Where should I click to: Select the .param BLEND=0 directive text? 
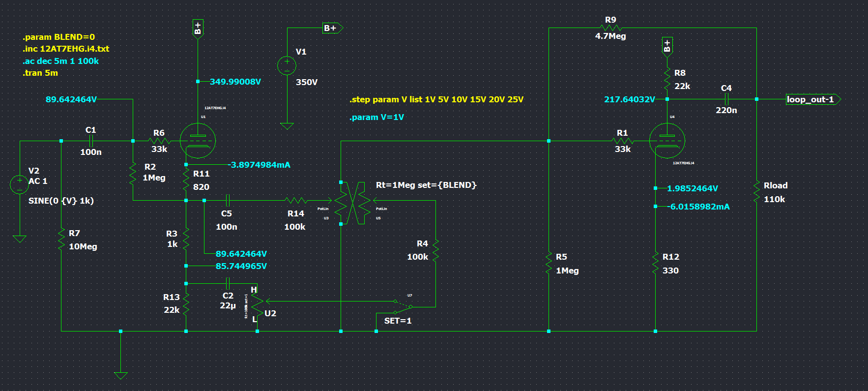tap(58, 37)
